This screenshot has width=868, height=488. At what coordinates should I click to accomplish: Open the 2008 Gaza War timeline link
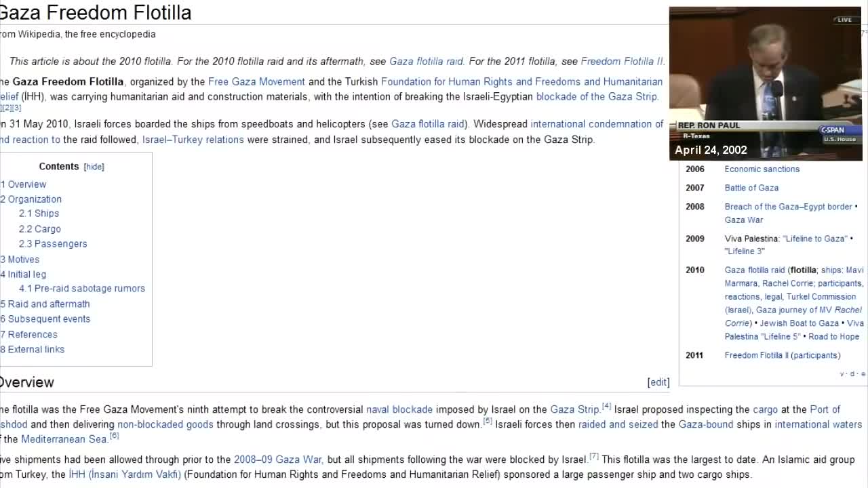pyautogui.click(x=744, y=220)
